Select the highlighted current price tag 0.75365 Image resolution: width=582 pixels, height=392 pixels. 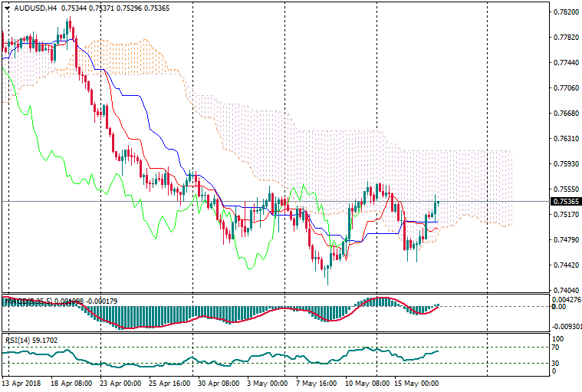click(565, 202)
